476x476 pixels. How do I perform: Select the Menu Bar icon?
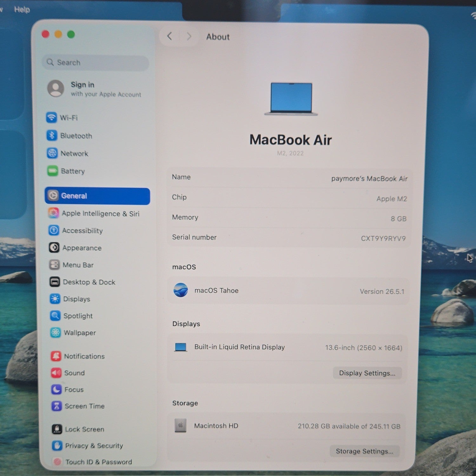tap(54, 265)
